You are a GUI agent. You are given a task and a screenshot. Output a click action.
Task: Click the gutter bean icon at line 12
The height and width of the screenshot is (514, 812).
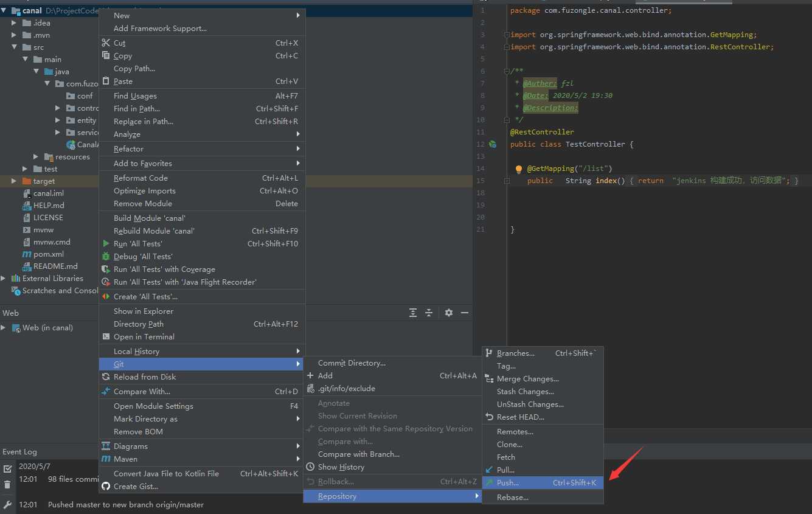[493, 144]
